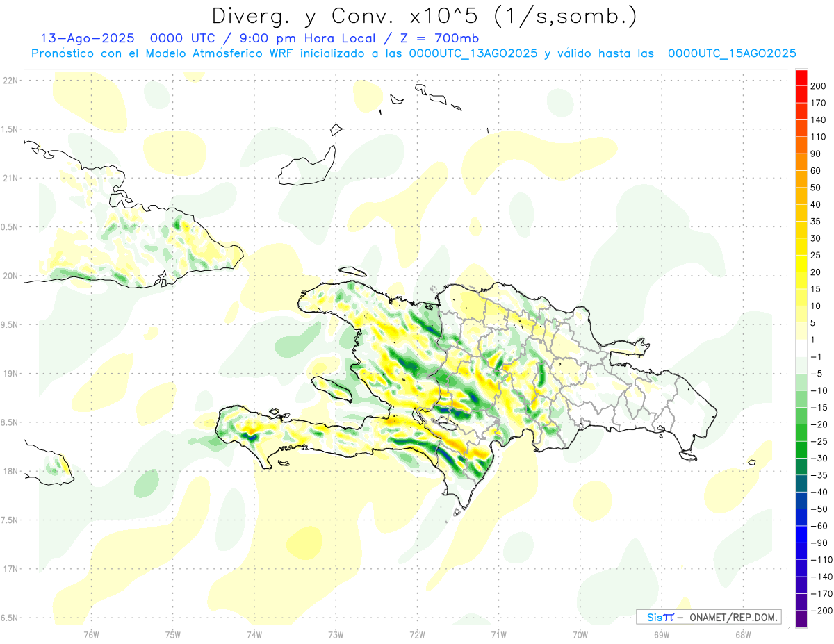Select the orange swatch between 60 and 90

[x=801, y=163]
